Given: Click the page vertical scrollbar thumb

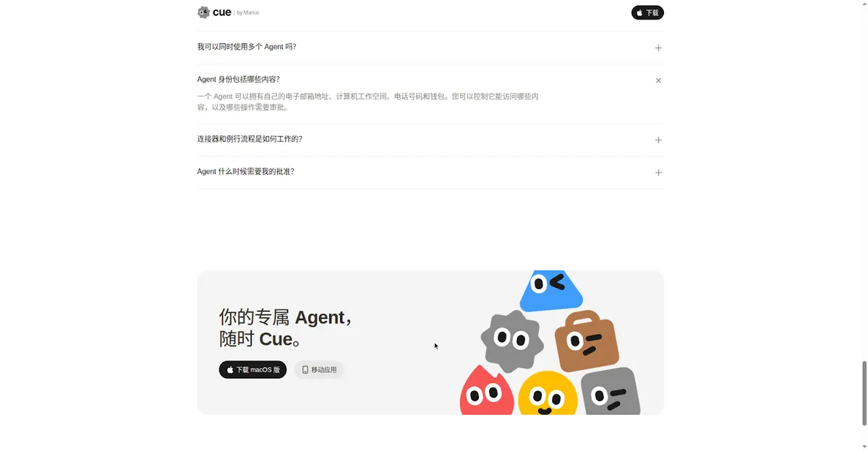Looking at the screenshot, I should pyautogui.click(x=864, y=392).
